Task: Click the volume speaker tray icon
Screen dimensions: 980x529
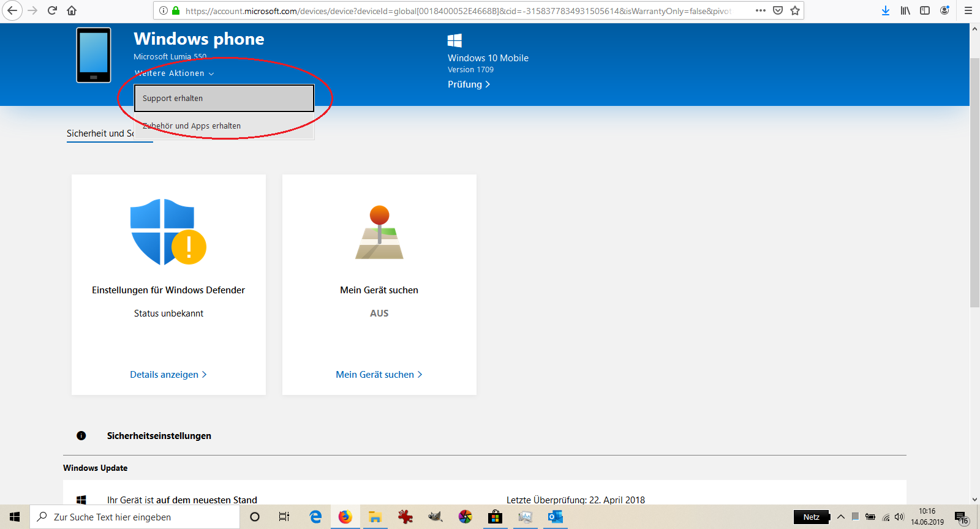Action: pyautogui.click(x=899, y=517)
